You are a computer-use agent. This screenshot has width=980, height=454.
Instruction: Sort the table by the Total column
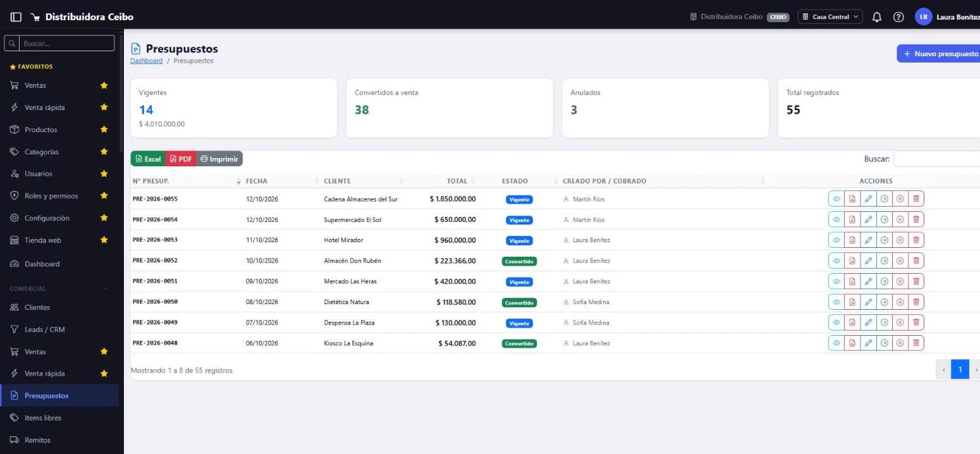441,181
